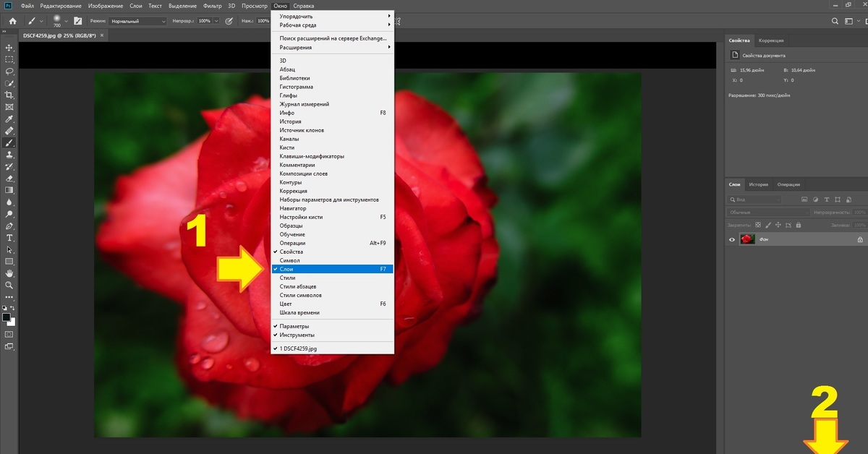Choose Цвет in the Окно menu

pyautogui.click(x=333, y=304)
